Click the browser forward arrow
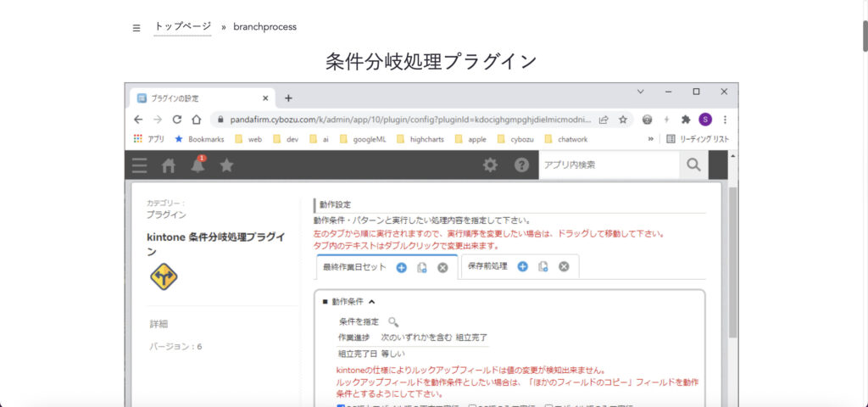This screenshot has height=407, width=868. pos(158,120)
